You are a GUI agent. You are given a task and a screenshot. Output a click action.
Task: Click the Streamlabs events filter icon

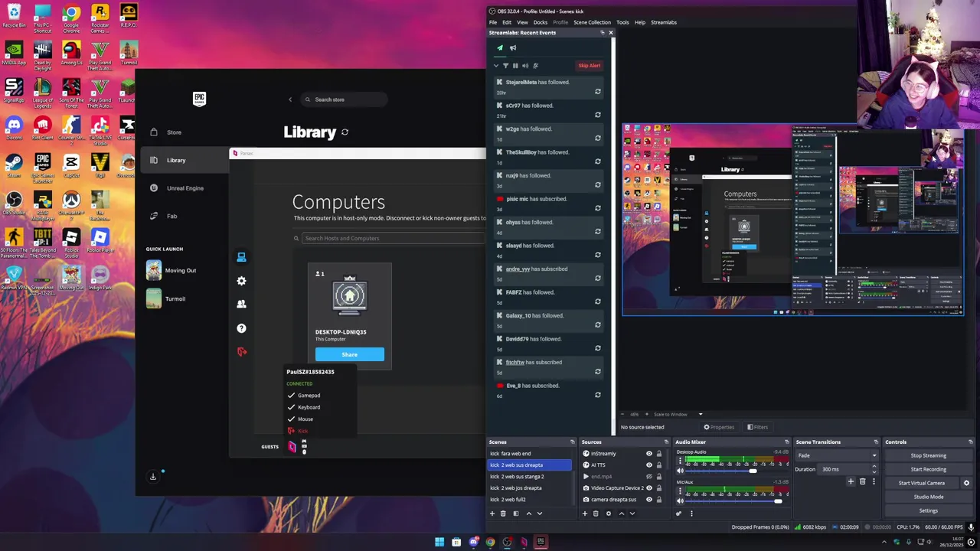505,66
